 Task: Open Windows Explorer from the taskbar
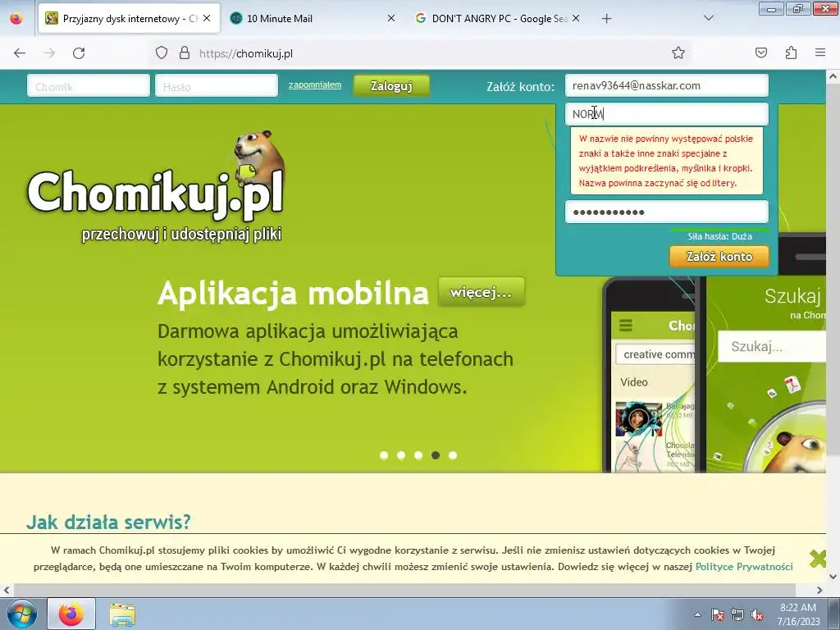[x=122, y=614]
